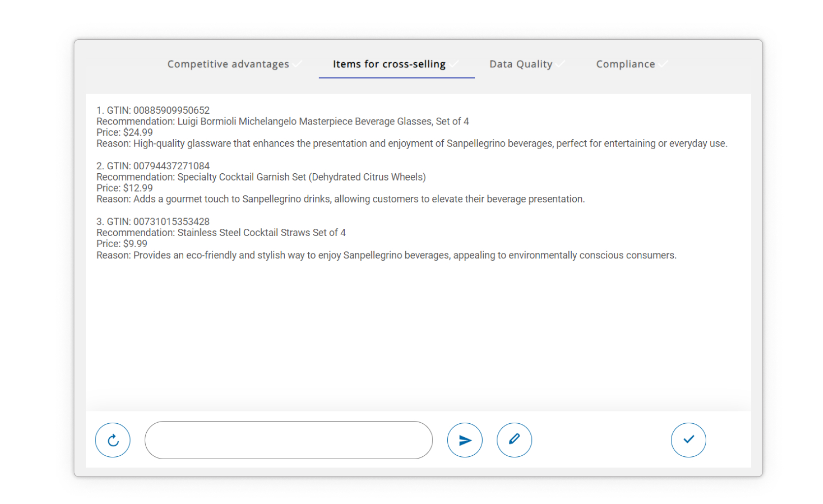The width and height of the screenshot is (823, 504).
Task: Click the Price: $24.99 line
Action: tap(125, 132)
